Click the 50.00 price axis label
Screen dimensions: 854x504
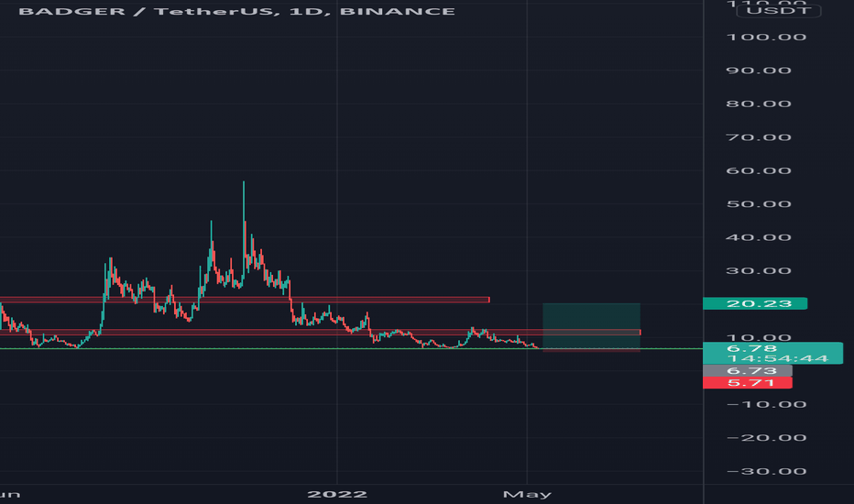pos(758,204)
